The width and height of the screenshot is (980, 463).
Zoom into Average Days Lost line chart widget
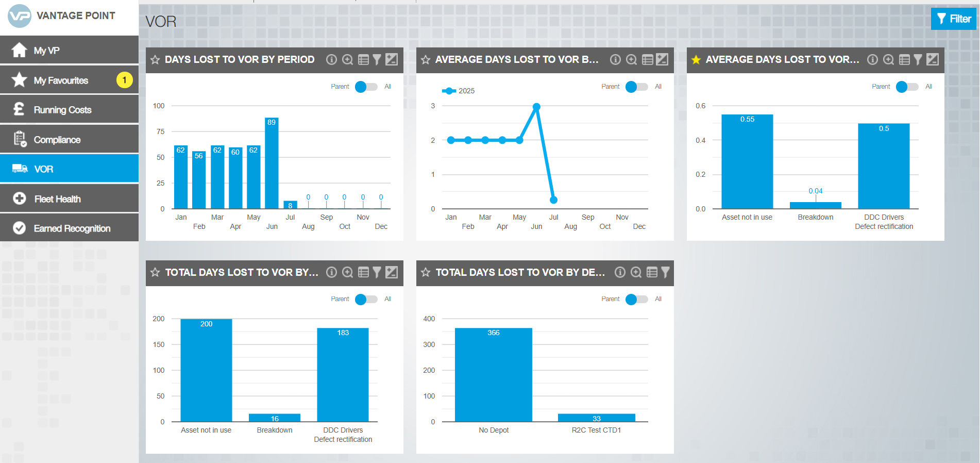point(631,60)
